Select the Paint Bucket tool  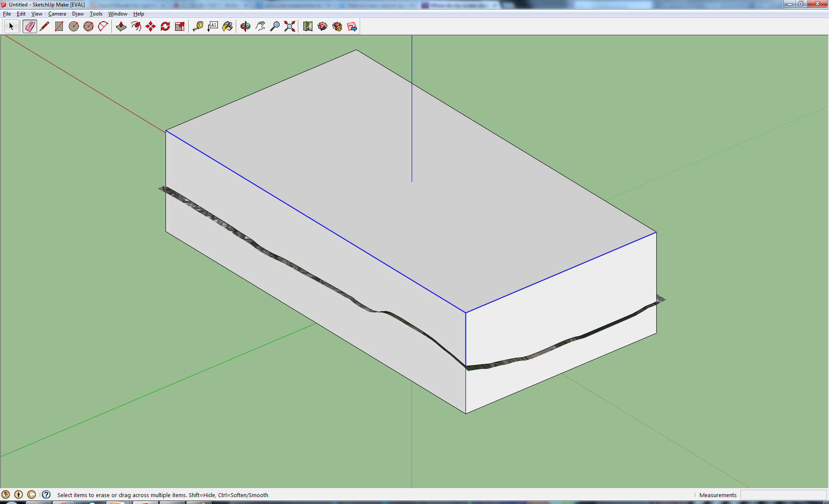[x=228, y=27]
